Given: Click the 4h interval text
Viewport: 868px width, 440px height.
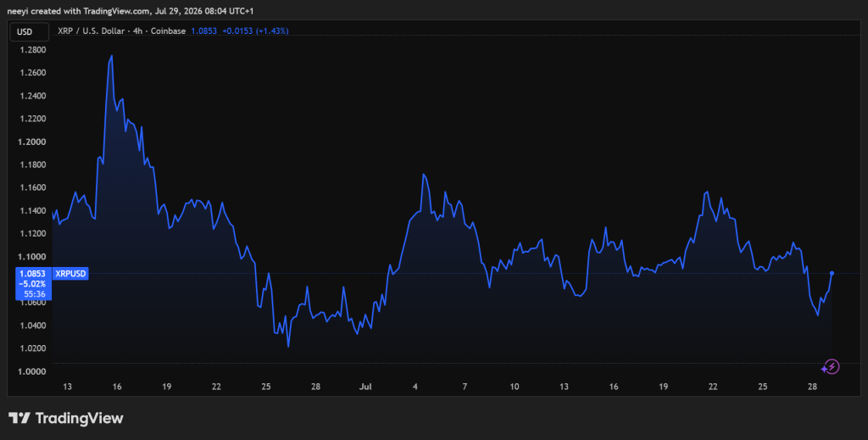Looking at the screenshot, I should pyautogui.click(x=138, y=31).
